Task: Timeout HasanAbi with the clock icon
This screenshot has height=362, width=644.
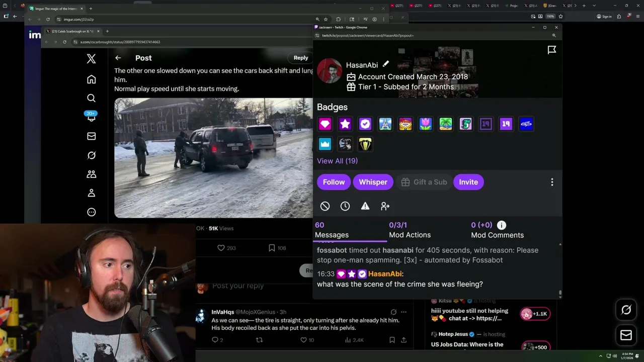Action: coord(345,206)
